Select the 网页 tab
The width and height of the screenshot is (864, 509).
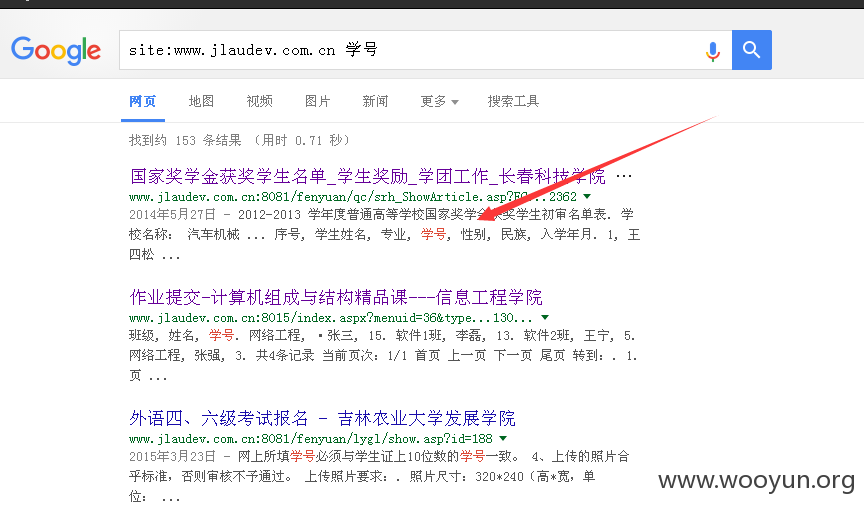[143, 101]
